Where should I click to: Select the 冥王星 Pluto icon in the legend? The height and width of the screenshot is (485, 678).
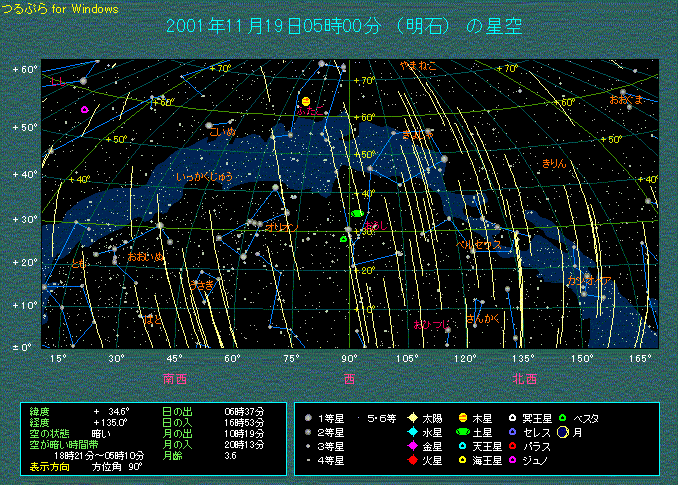[x=511, y=416]
